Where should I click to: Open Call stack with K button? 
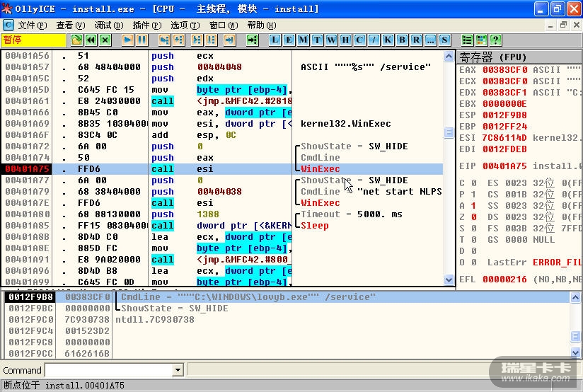click(388, 40)
